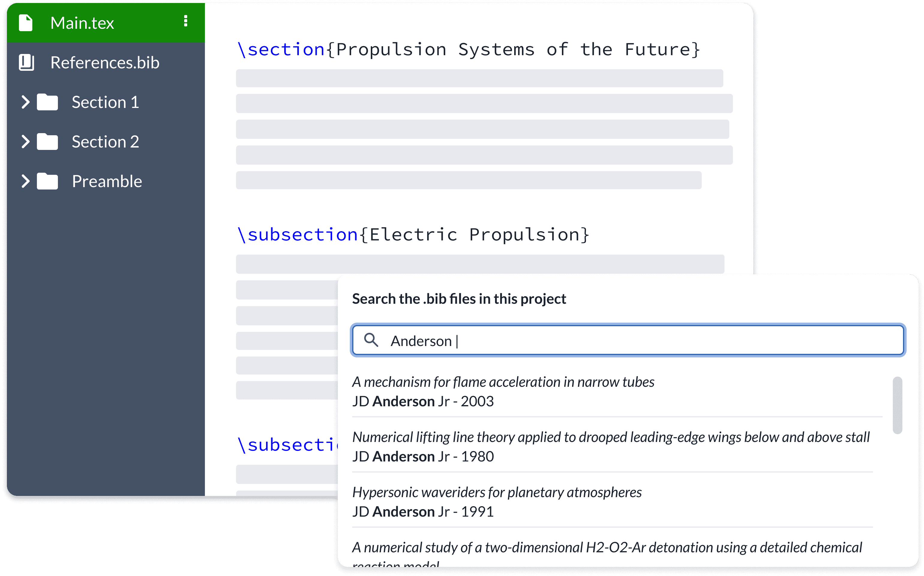Image resolution: width=924 pixels, height=576 pixels.
Task: Click the document icon beside Main.tex
Action: pos(26,22)
